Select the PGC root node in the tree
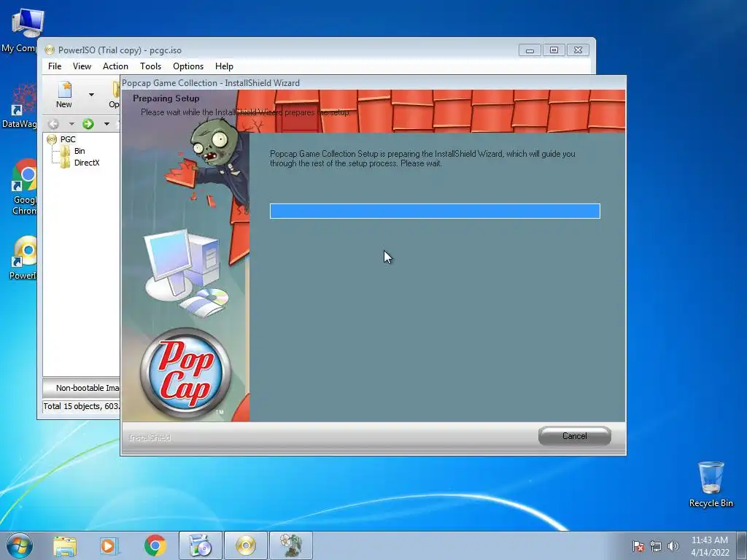The image size is (747, 560). tap(68, 139)
